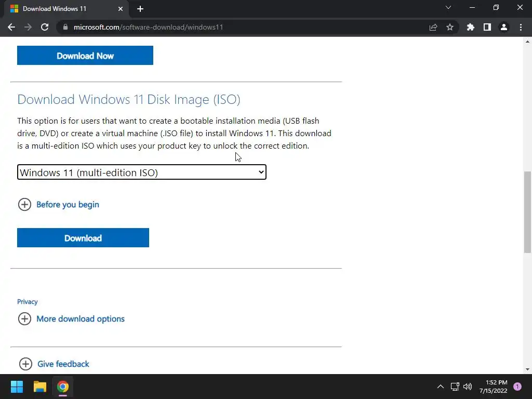Share this page icon in address bar
Screen dimensions: 532x399
[x=433, y=27]
